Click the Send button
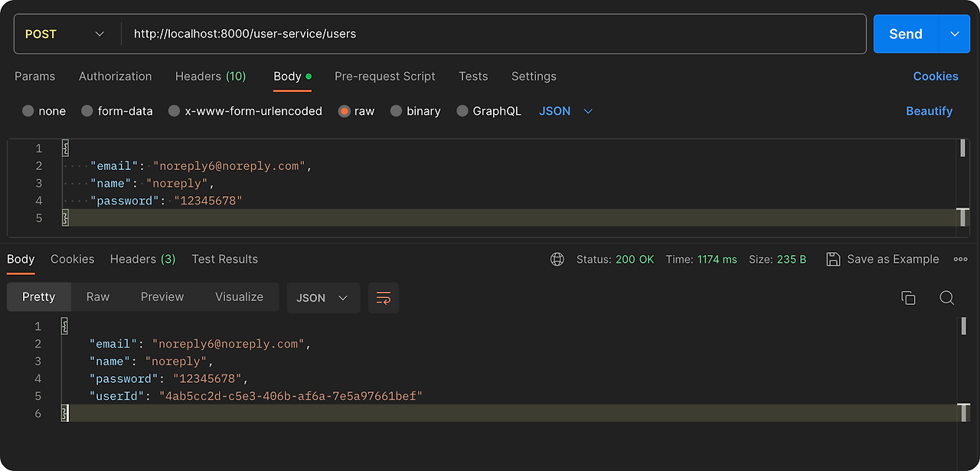The width and height of the screenshot is (980, 471). pos(906,34)
